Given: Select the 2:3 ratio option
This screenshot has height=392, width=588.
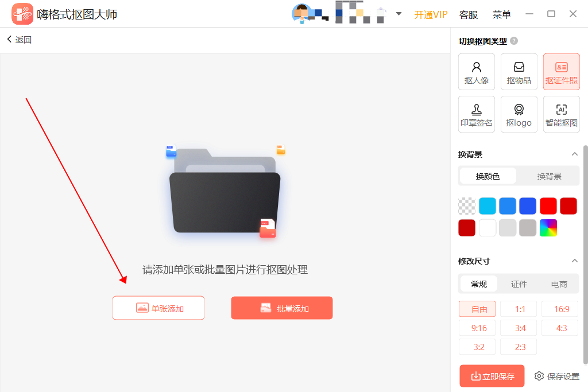Looking at the screenshot, I should click(519, 347).
